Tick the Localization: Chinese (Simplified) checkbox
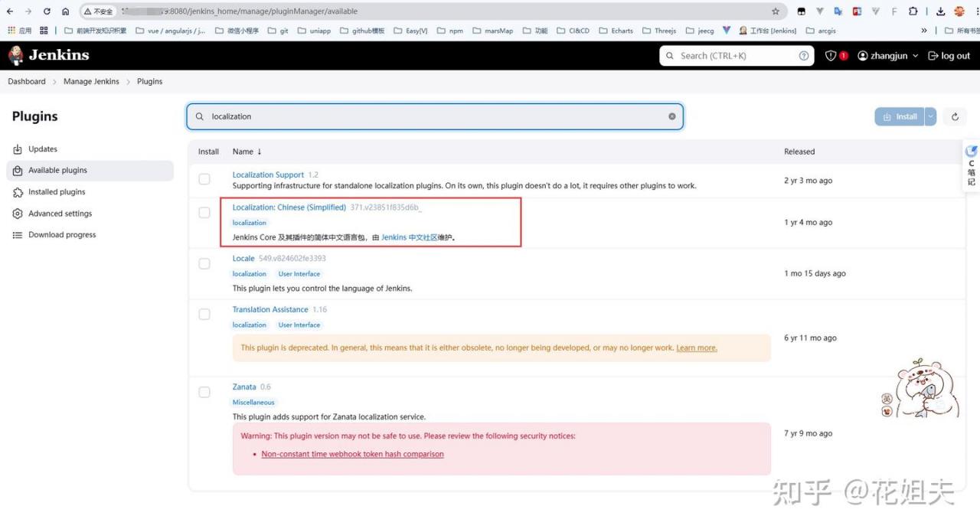This screenshot has height=532, width=980. pyautogui.click(x=204, y=213)
